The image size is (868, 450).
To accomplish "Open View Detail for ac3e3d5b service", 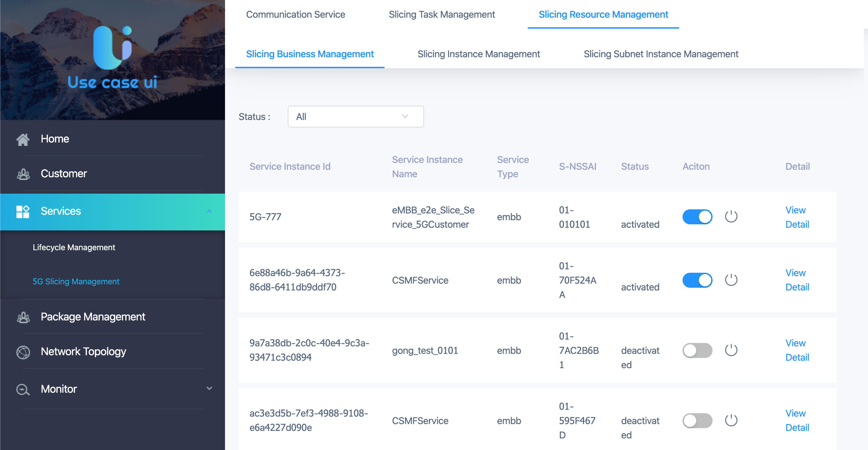I will click(x=797, y=420).
